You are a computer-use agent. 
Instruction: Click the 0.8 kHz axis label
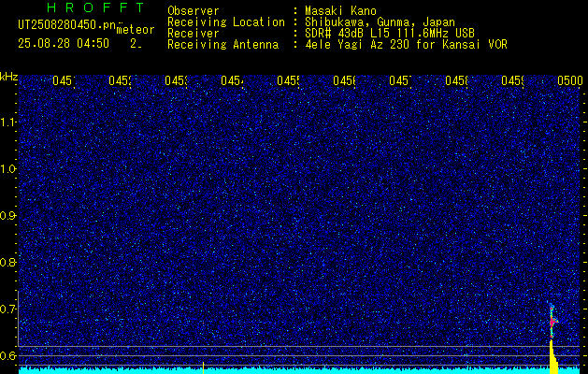pos(8,262)
